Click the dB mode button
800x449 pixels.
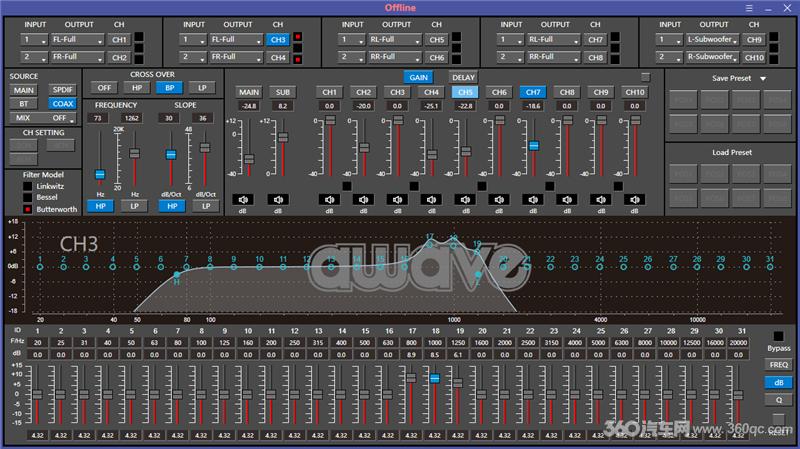[x=779, y=383]
